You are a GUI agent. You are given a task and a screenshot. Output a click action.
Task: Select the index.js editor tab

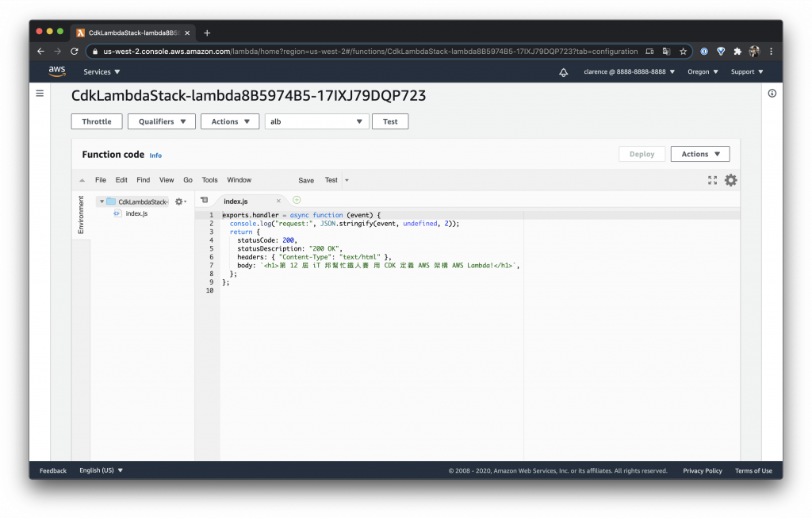point(236,201)
